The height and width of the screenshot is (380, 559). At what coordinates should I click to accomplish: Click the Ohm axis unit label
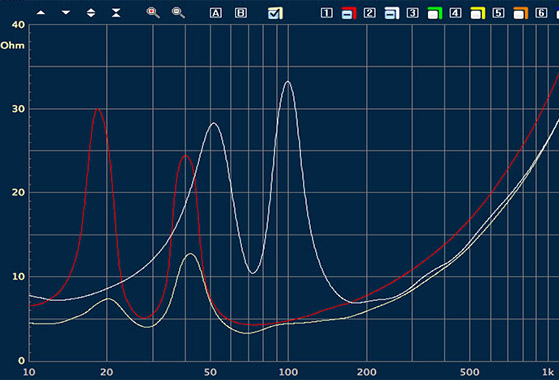click(12, 46)
